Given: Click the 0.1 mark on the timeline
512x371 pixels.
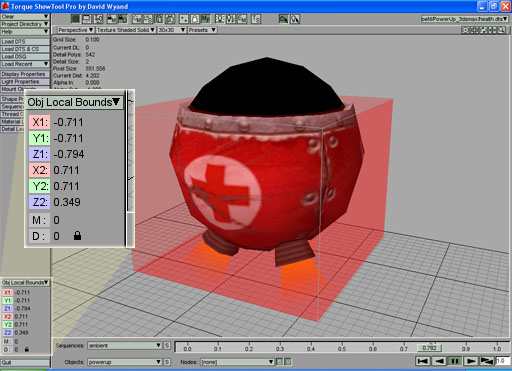Looking at the screenshot, I should point(218,349).
